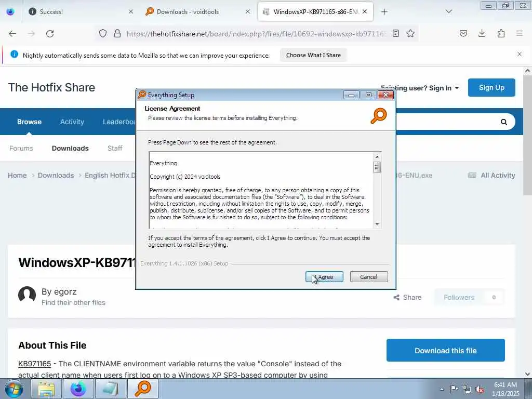The height and width of the screenshot is (399, 532).
Task: Reload the current page
Action: tap(50, 34)
